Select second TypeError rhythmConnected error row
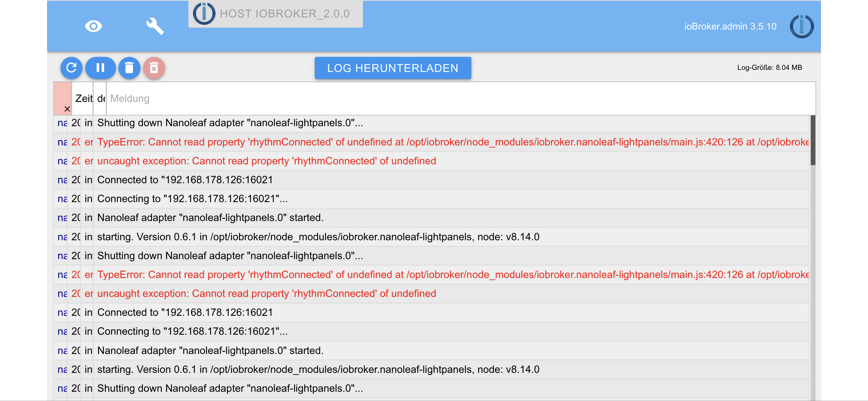This screenshot has width=868, height=401. point(432,274)
